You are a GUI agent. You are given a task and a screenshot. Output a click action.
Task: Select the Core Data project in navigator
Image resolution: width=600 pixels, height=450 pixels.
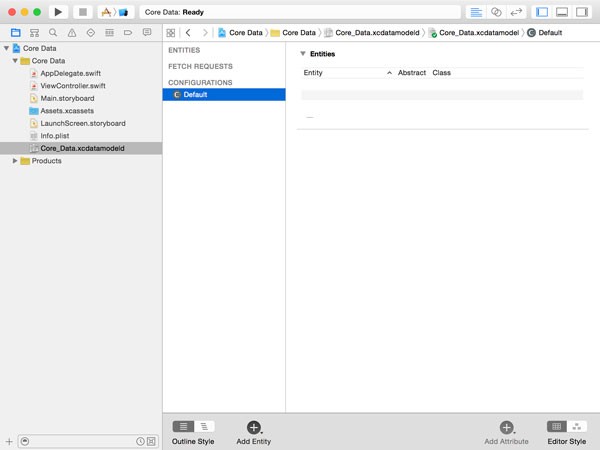tap(81, 48)
